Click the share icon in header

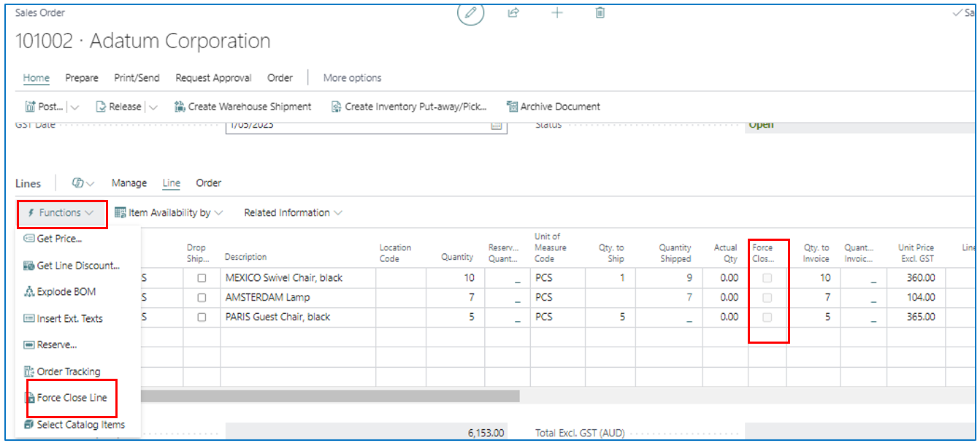[x=513, y=12]
